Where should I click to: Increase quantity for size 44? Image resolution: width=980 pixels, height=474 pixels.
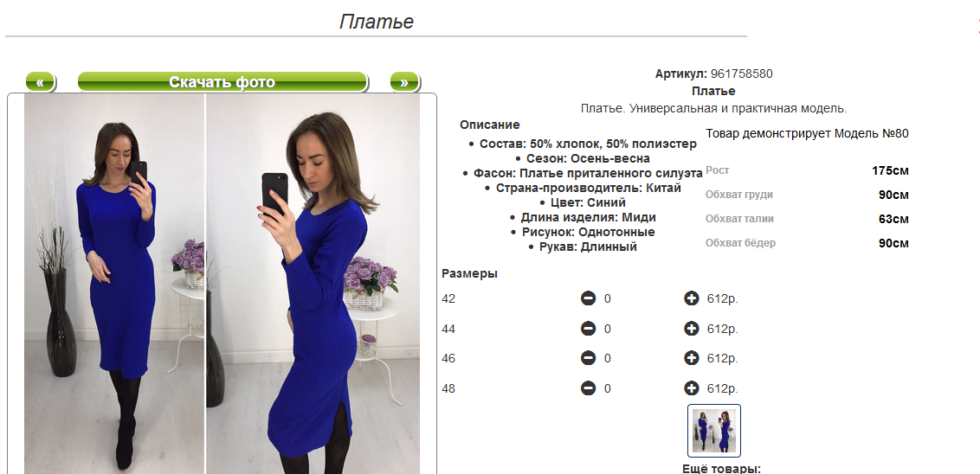tap(691, 329)
